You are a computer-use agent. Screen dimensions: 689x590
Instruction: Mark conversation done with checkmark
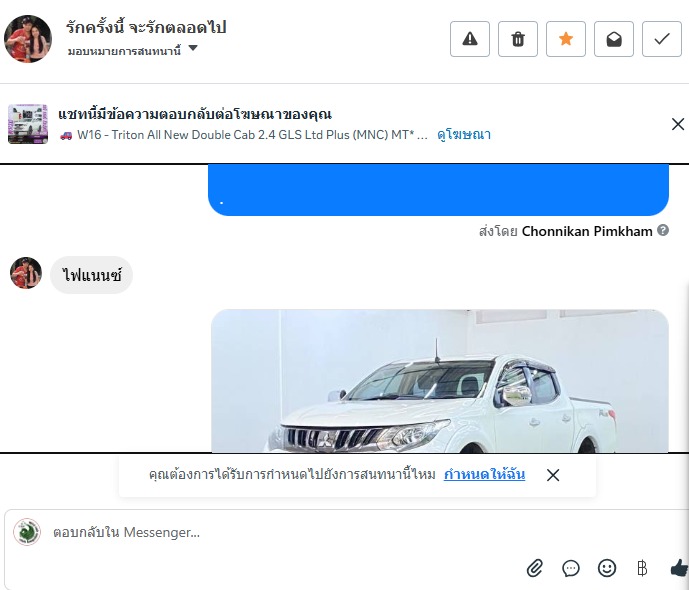662,39
